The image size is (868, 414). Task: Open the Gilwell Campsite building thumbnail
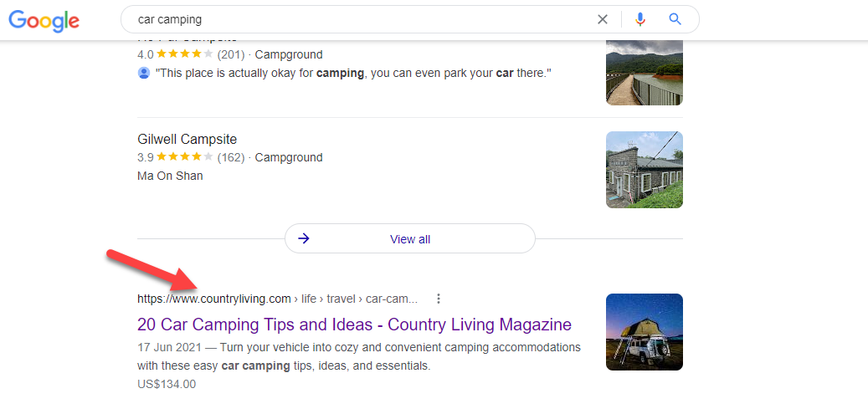click(645, 169)
